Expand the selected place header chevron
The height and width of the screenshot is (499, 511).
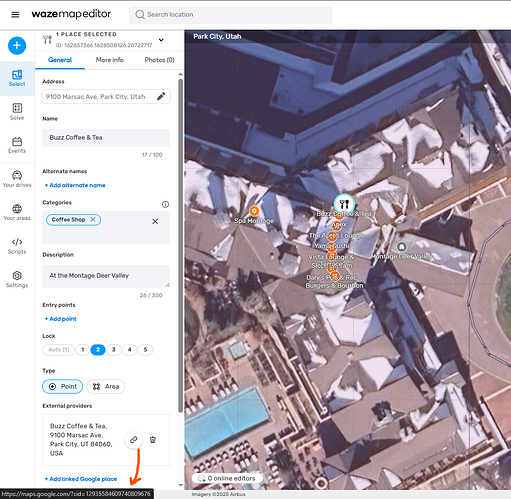161,40
